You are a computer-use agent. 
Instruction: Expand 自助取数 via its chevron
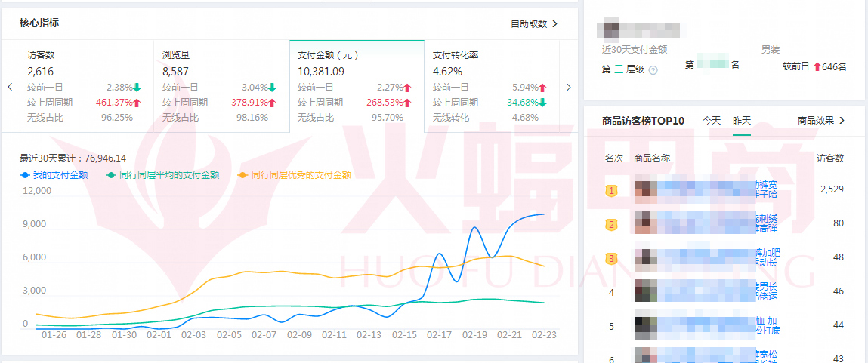click(554, 24)
